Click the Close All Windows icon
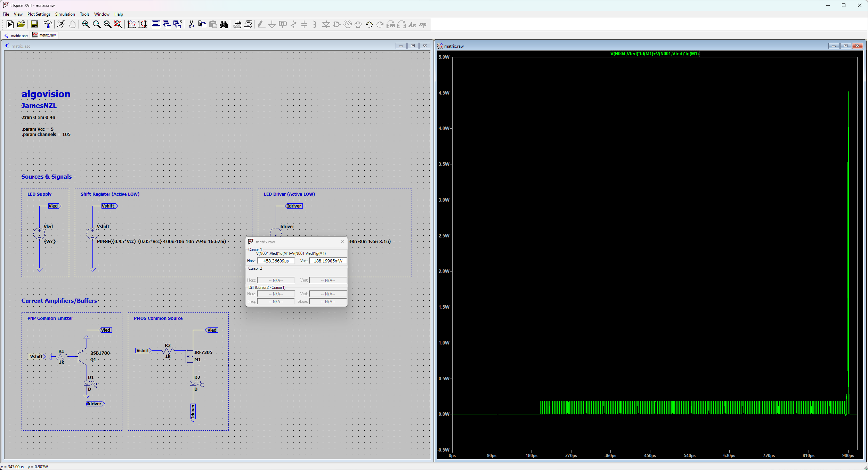 pos(178,24)
